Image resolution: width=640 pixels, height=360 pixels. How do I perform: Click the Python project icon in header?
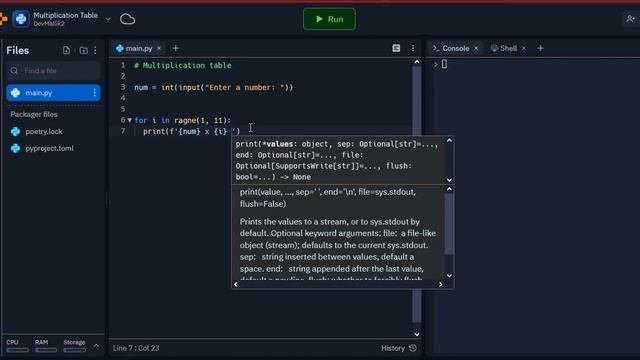[x=21, y=19]
